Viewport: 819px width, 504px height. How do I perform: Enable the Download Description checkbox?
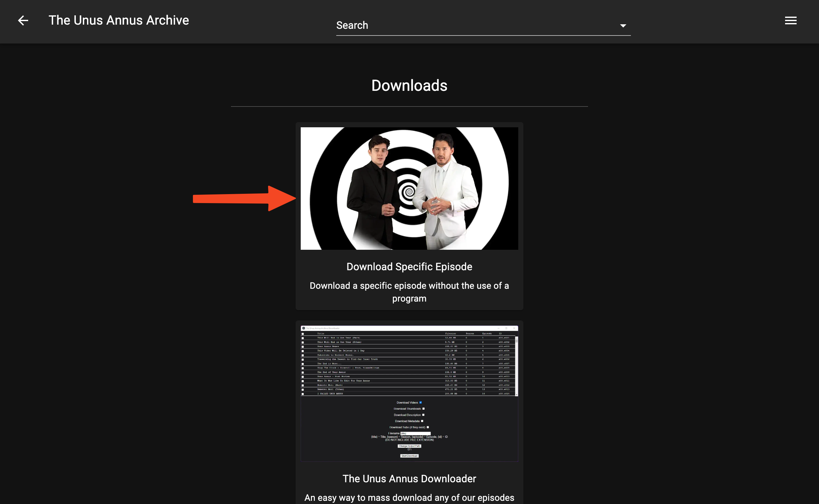coord(424,415)
